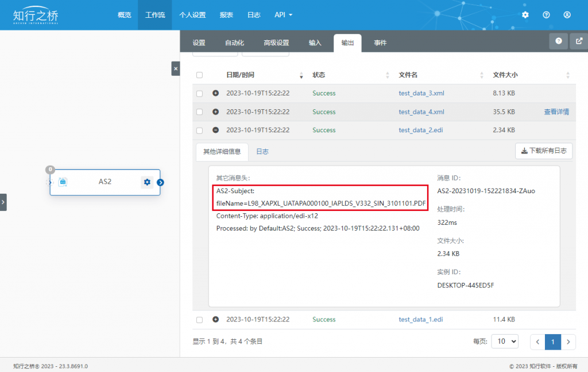This screenshot has height=372, width=588.
Task: Click 下载所有日志 button
Action: pos(544,151)
